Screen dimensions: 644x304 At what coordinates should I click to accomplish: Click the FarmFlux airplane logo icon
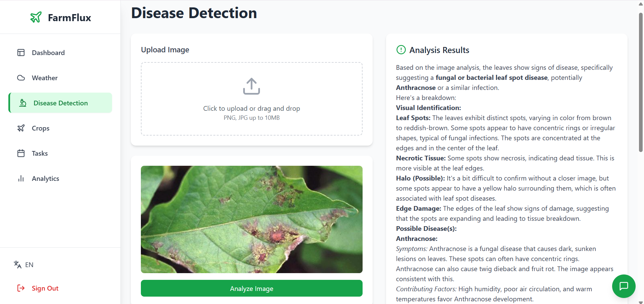click(36, 17)
